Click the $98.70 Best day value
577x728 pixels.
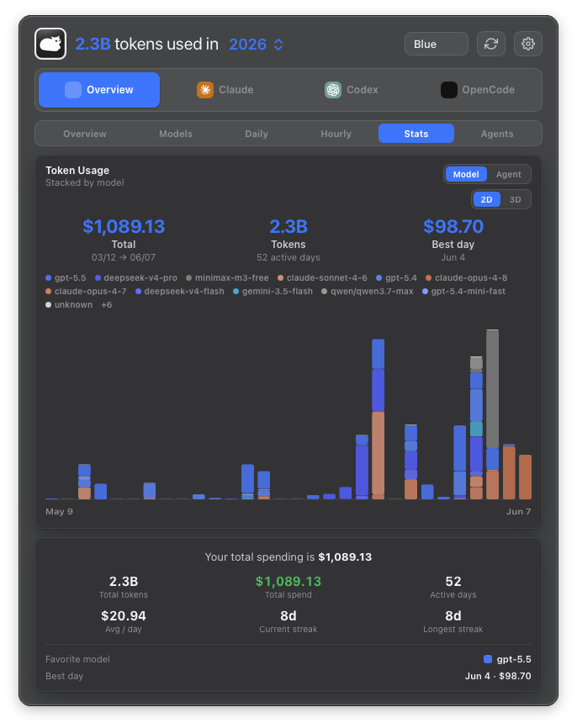point(453,227)
